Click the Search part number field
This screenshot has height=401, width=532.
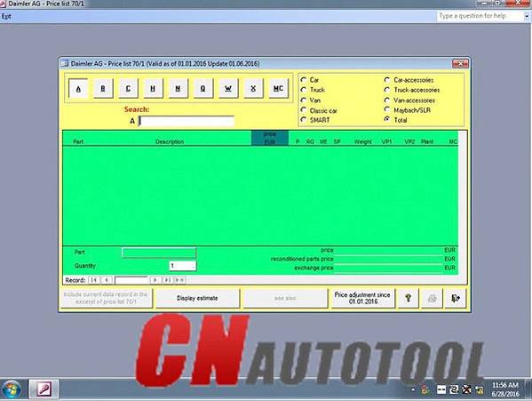[187, 121]
